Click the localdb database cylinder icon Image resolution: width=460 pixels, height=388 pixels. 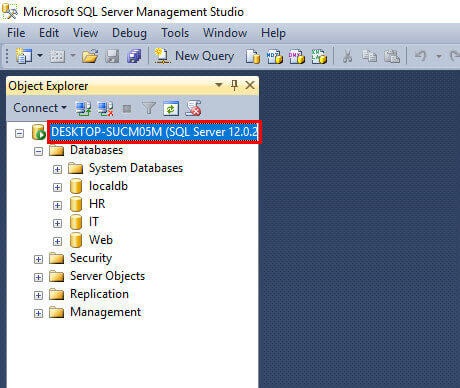coord(76,186)
